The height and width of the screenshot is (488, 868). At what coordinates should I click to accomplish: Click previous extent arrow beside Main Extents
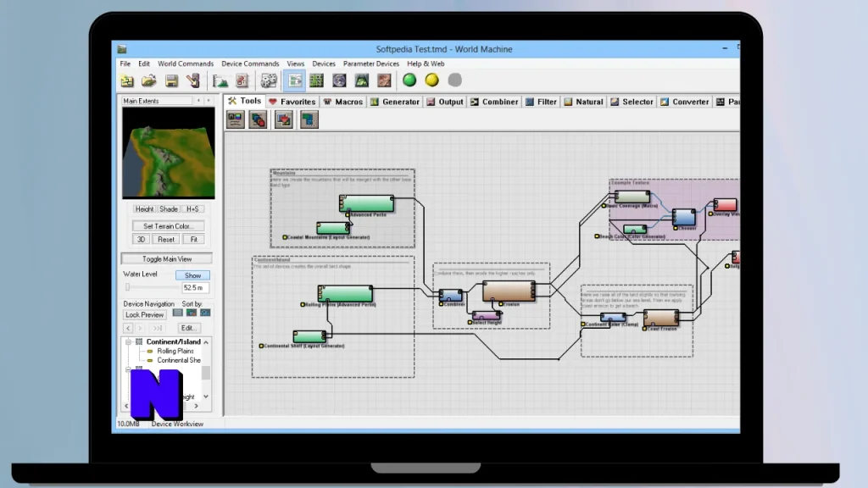click(198, 101)
